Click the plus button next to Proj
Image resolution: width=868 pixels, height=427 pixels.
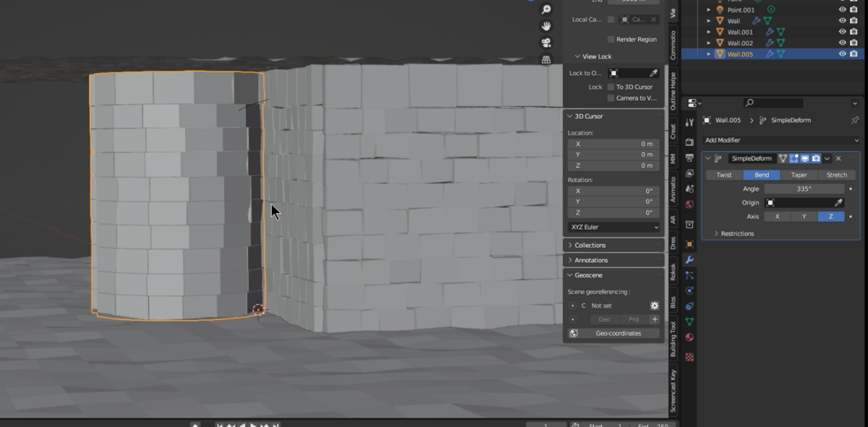point(655,319)
